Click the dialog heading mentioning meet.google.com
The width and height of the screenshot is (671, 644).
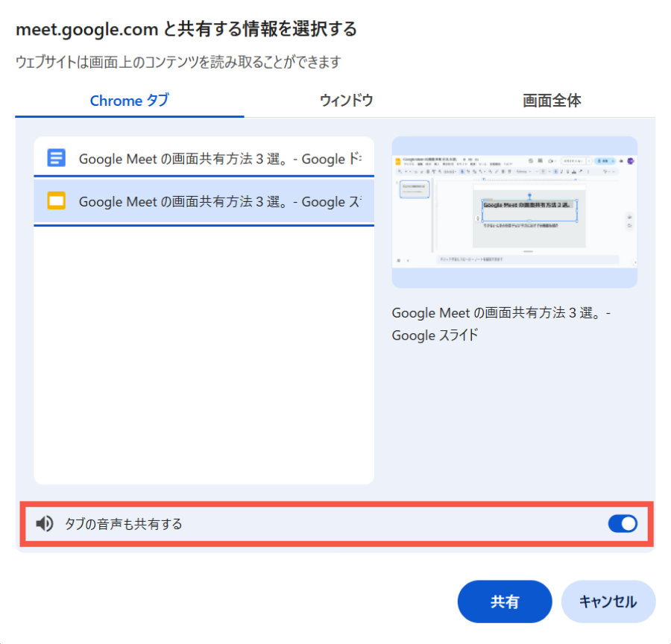(186, 30)
